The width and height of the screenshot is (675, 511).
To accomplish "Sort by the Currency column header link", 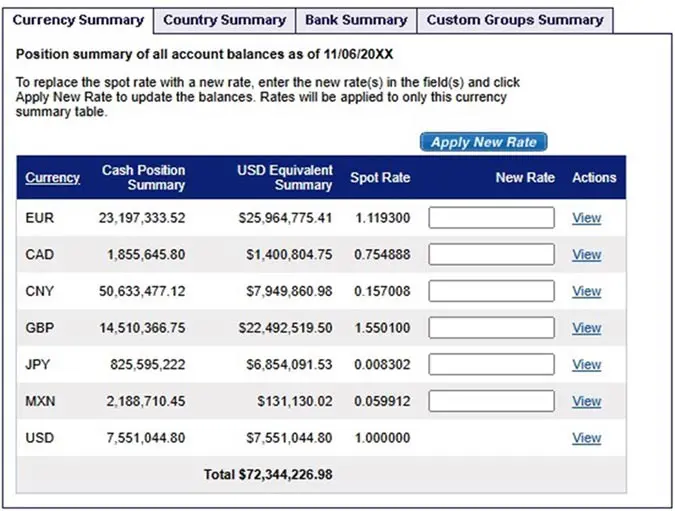I will click(52, 178).
